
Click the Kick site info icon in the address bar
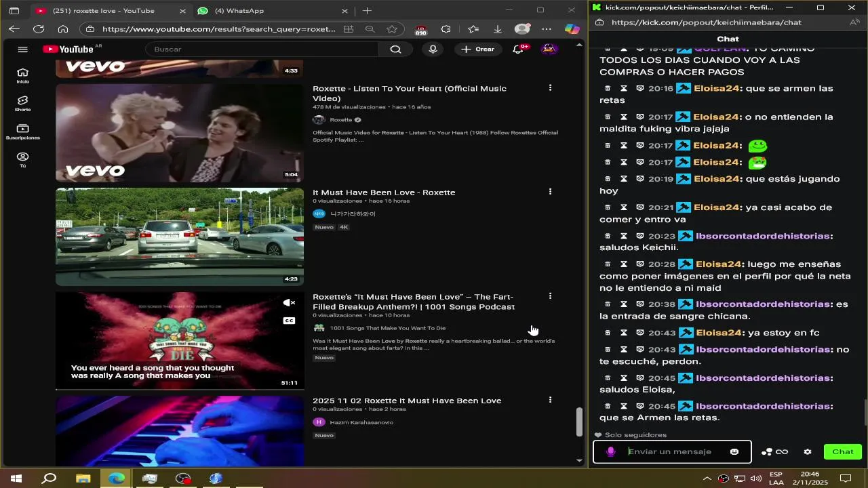click(x=600, y=22)
